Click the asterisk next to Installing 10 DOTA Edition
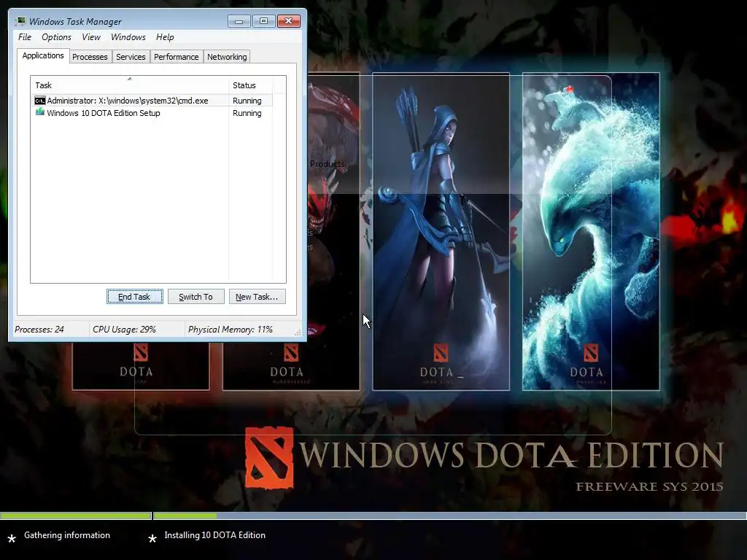747x560 pixels. tap(152, 539)
